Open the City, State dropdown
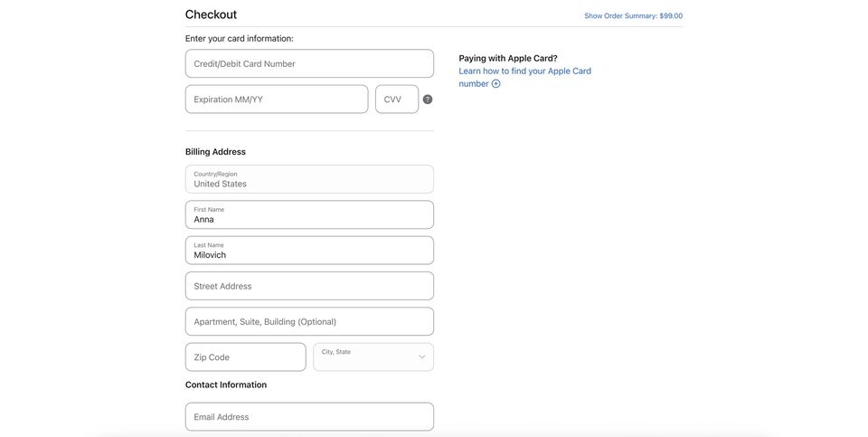 (373, 356)
